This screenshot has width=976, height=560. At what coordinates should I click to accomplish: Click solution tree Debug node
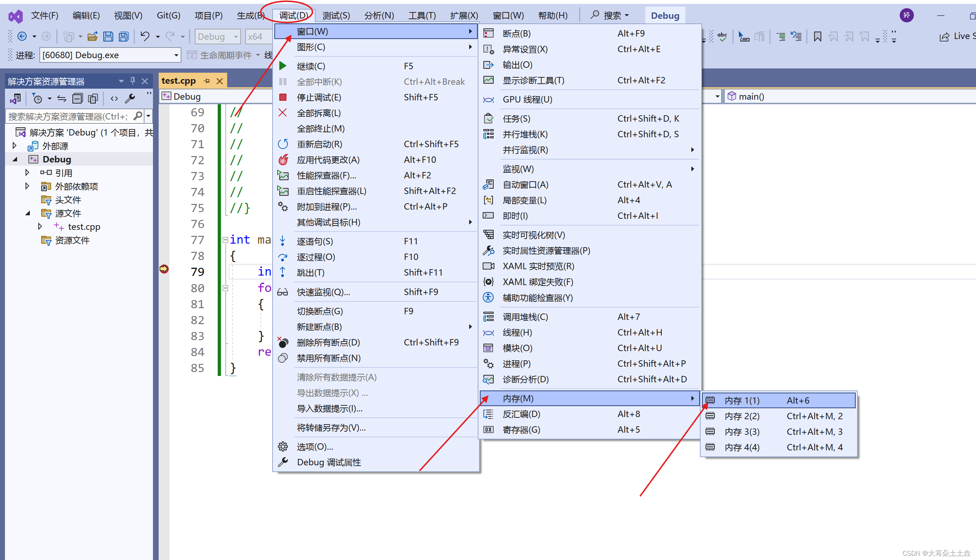click(57, 159)
